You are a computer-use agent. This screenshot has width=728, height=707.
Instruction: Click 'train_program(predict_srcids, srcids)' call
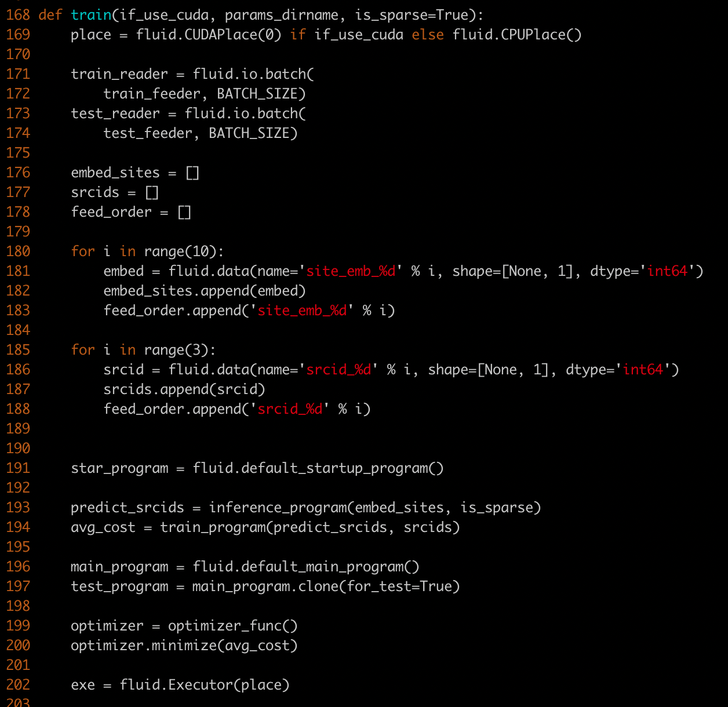pyautogui.click(x=310, y=527)
